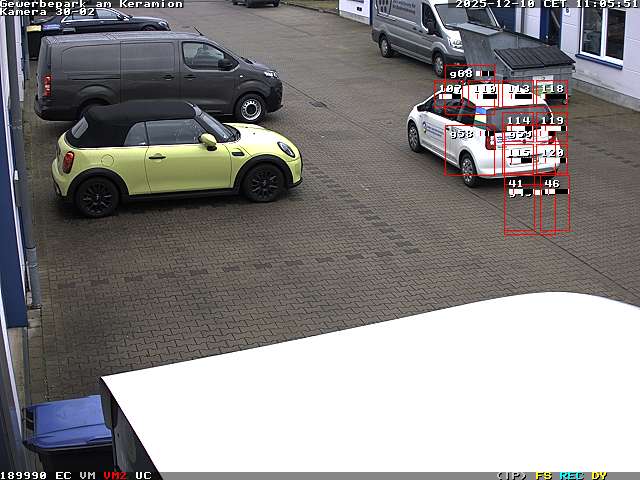Click the red VM2 status label

click(x=115, y=475)
